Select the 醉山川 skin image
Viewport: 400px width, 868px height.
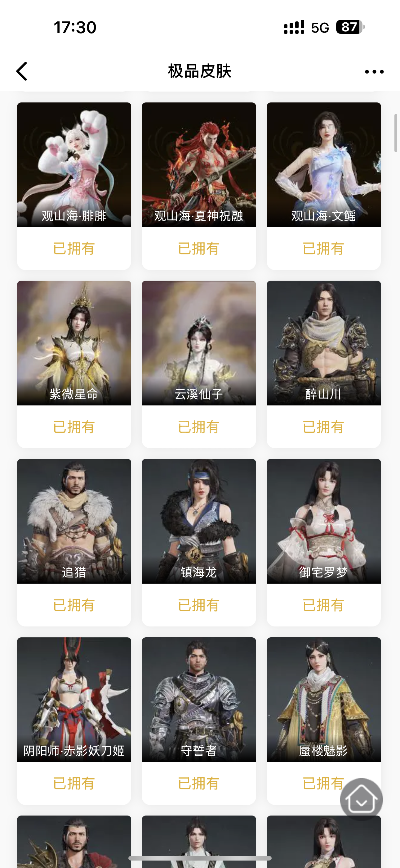click(324, 343)
